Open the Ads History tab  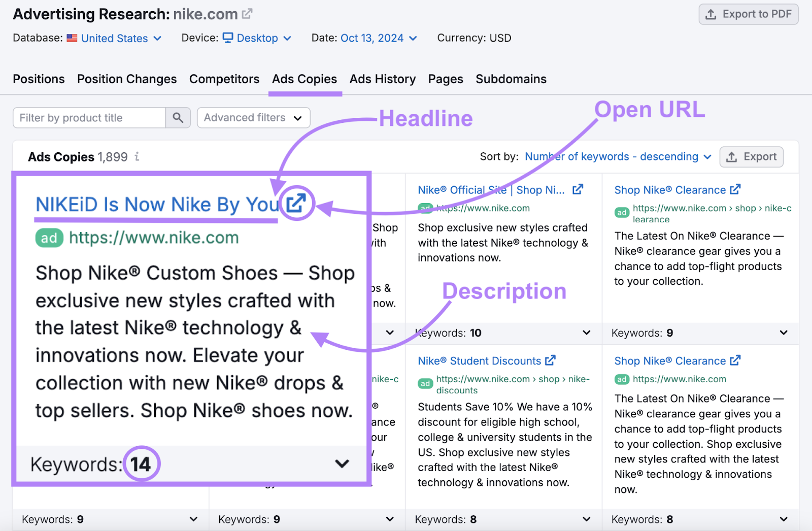coord(383,79)
